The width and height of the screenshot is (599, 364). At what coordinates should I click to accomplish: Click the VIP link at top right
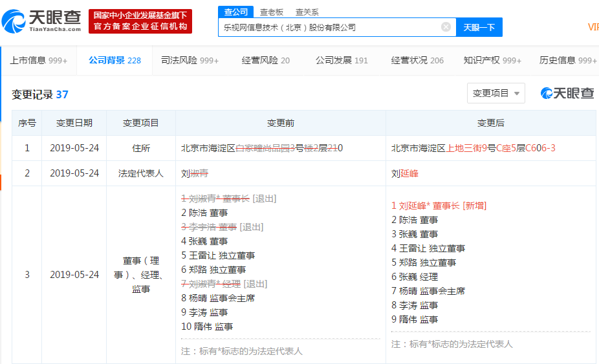tap(593, 27)
